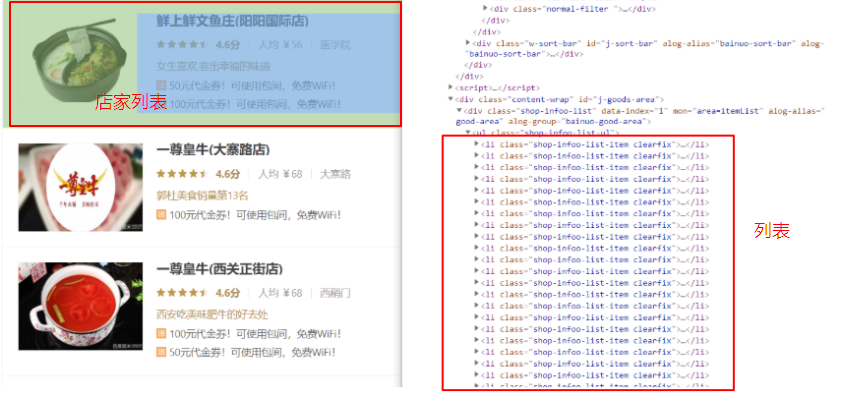Expand the script element node

click(x=451, y=87)
